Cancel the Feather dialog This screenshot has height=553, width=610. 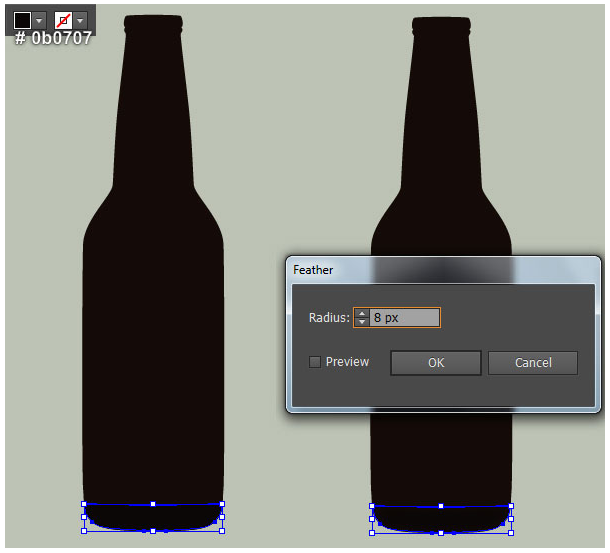533,363
